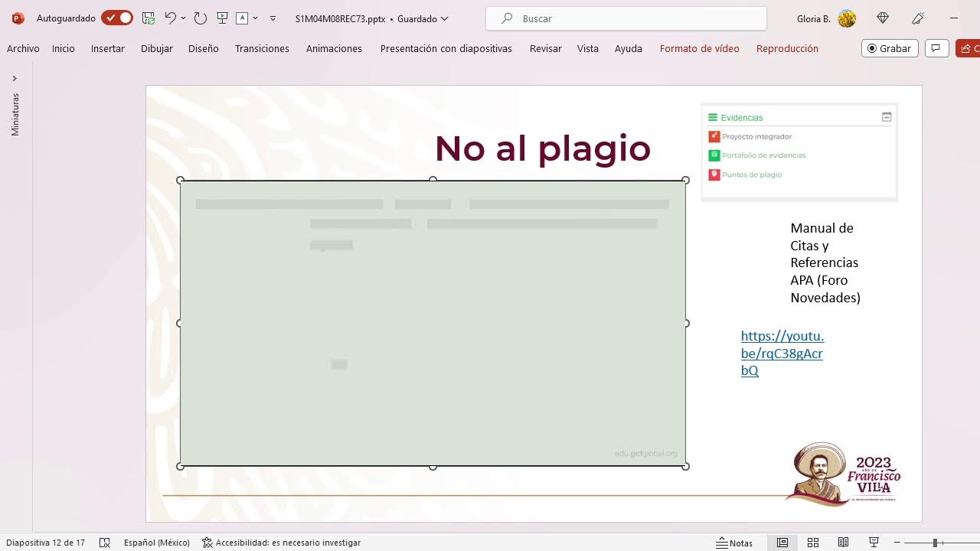Viewport: 980px width, 551px height.
Task: Select the 2023 Francisco Villa logo image
Action: 842,474
